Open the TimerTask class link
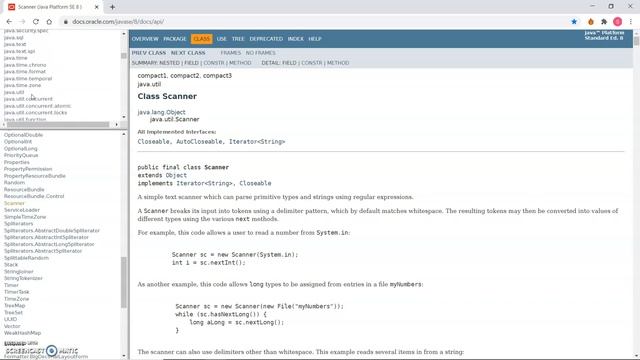Screen dimensions: 640x360 click(17, 292)
